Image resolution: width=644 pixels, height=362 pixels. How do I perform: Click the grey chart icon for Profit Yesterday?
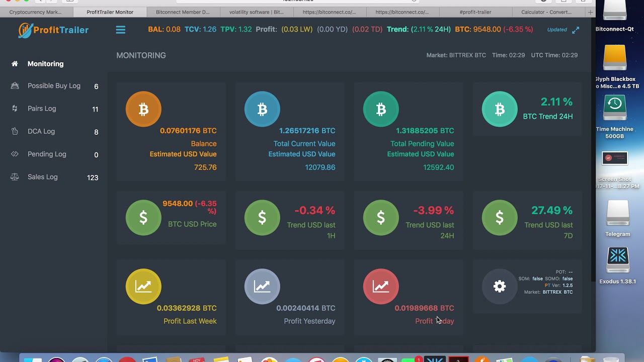(262, 287)
